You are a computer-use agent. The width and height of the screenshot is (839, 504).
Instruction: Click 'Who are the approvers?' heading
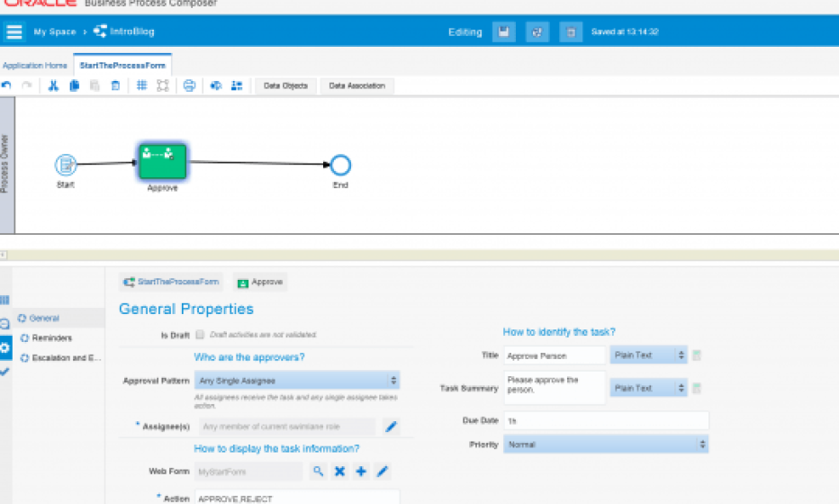coord(249,357)
